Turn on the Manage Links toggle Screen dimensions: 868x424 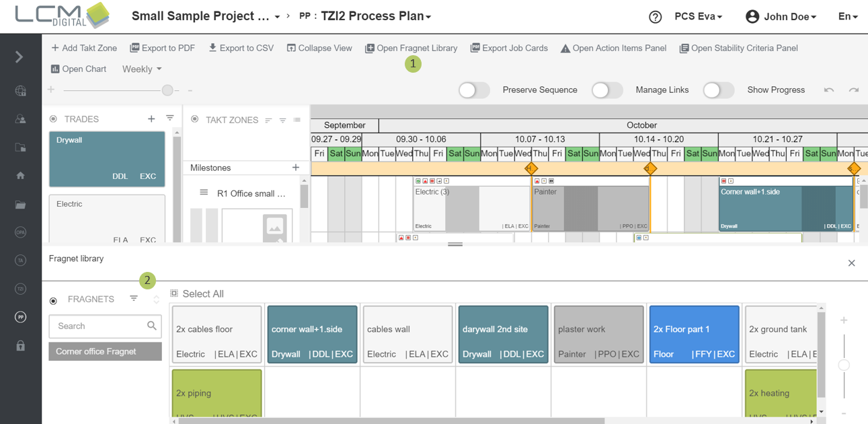pyautogui.click(x=606, y=90)
